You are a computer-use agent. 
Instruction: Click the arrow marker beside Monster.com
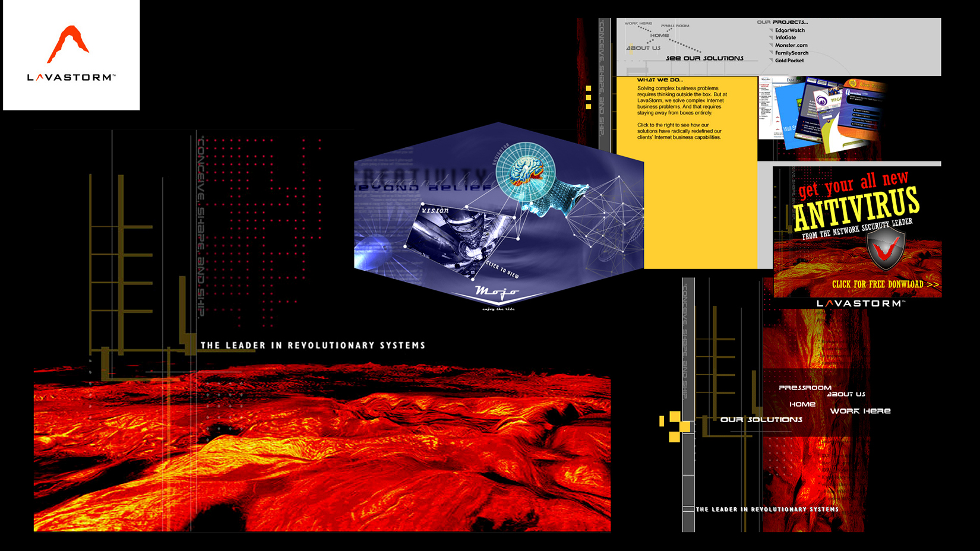(x=771, y=45)
